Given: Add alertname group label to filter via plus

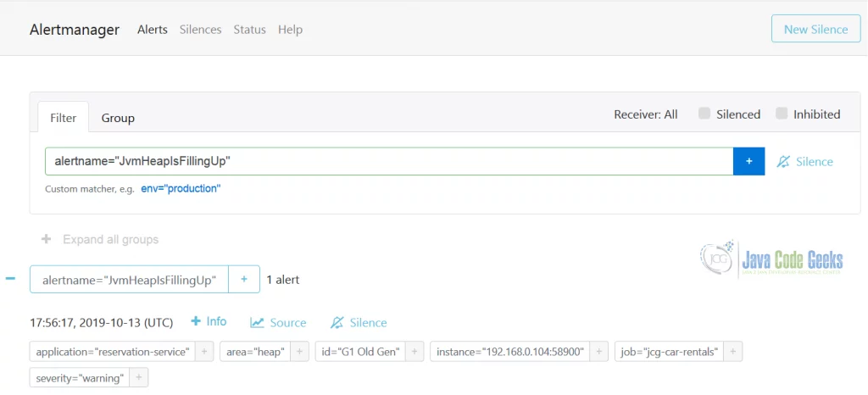Looking at the screenshot, I should click(x=244, y=280).
